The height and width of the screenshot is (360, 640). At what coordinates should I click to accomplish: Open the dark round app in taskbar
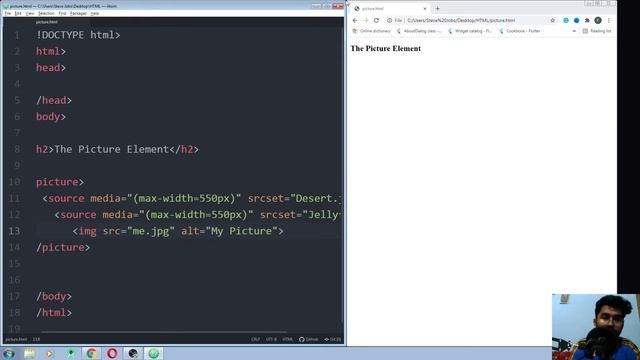pos(133,353)
